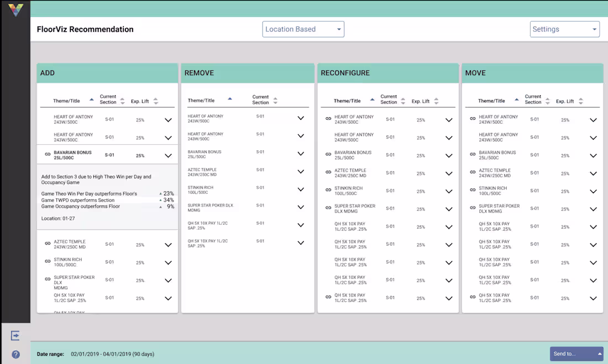Open the Send to... dropdown
The image size is (608, 364).
point(599,354)
